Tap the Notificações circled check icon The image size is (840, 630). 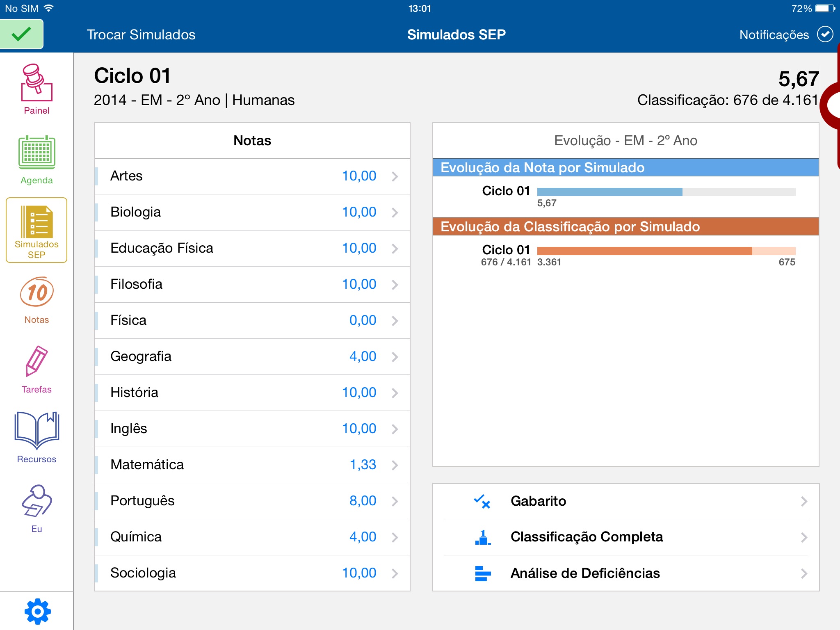825,34
